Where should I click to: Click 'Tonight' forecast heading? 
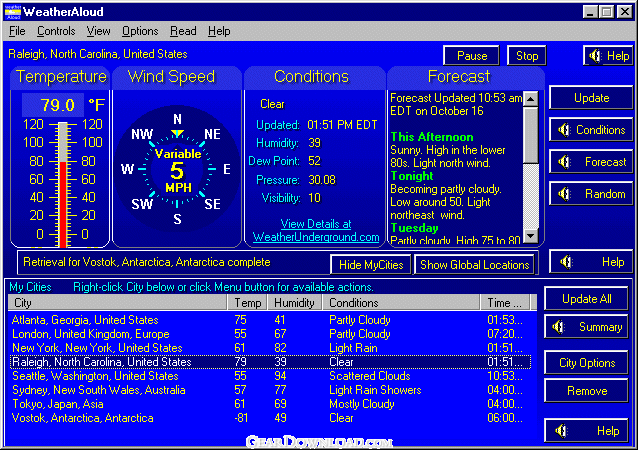coord(412,176)
